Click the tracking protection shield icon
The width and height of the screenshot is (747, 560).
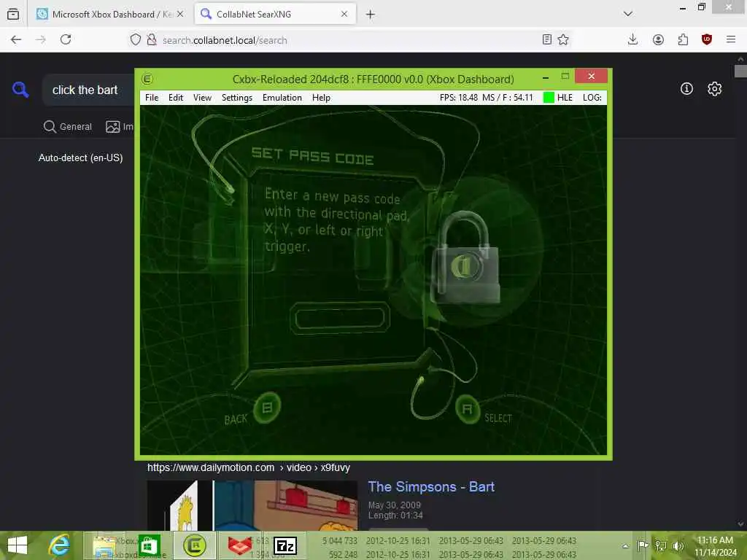(x=135, y=40)
